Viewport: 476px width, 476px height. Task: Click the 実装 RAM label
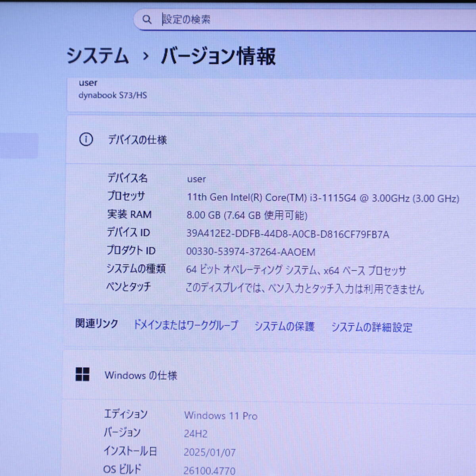point(129,214)
